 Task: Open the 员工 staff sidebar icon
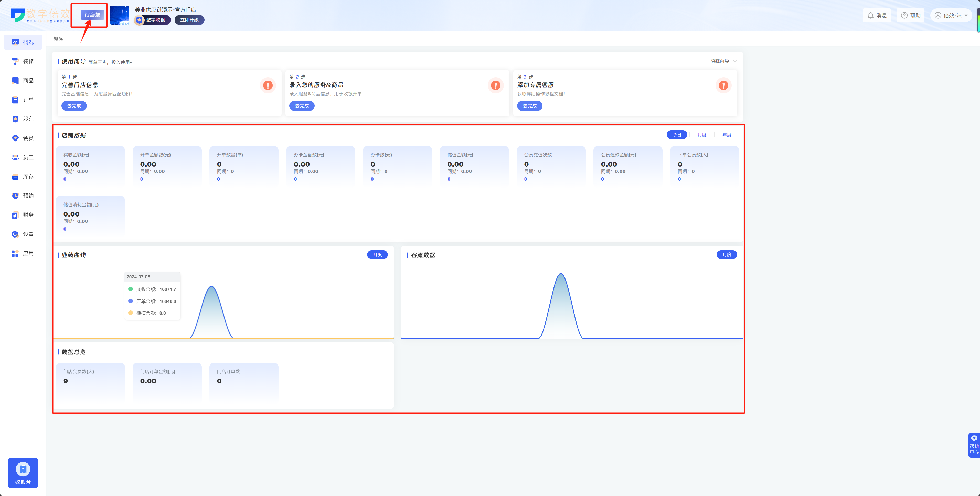(x=15, y=157)
